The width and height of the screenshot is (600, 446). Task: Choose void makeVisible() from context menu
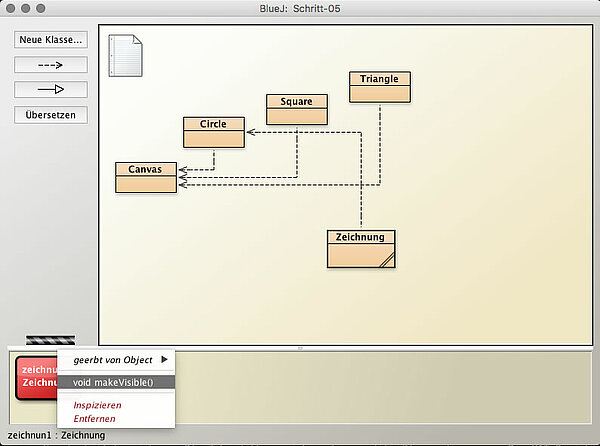tap(116, 382)
